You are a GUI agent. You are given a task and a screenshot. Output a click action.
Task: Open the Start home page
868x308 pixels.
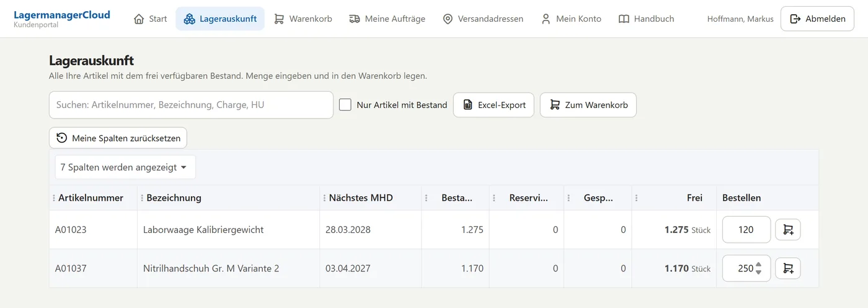[151, 19]
